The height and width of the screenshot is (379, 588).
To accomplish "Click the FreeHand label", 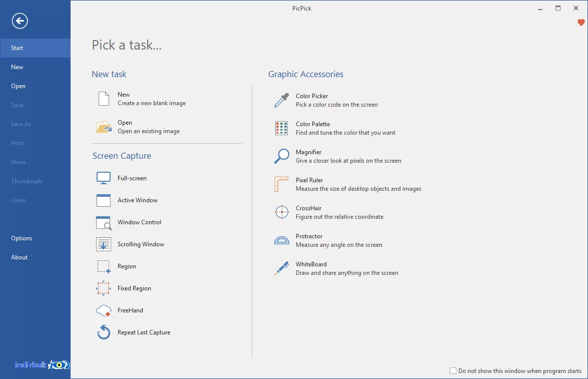I will click(x=130, y=310).
